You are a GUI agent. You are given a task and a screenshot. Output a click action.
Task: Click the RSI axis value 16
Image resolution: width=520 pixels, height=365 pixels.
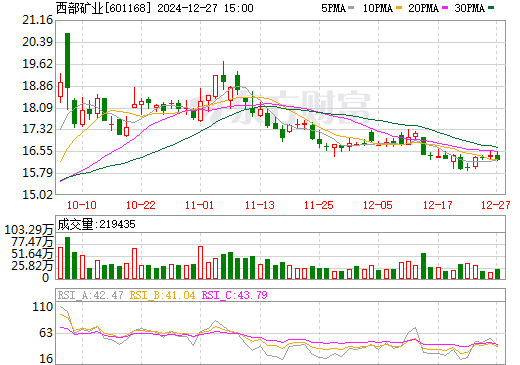[x=46, y=359]
